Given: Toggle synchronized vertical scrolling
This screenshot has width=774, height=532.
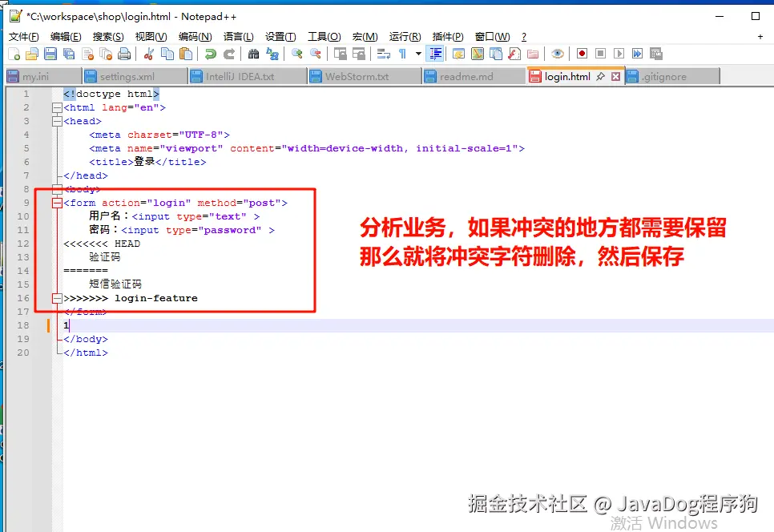Looking at the screenshot, I should pos(340,54).
